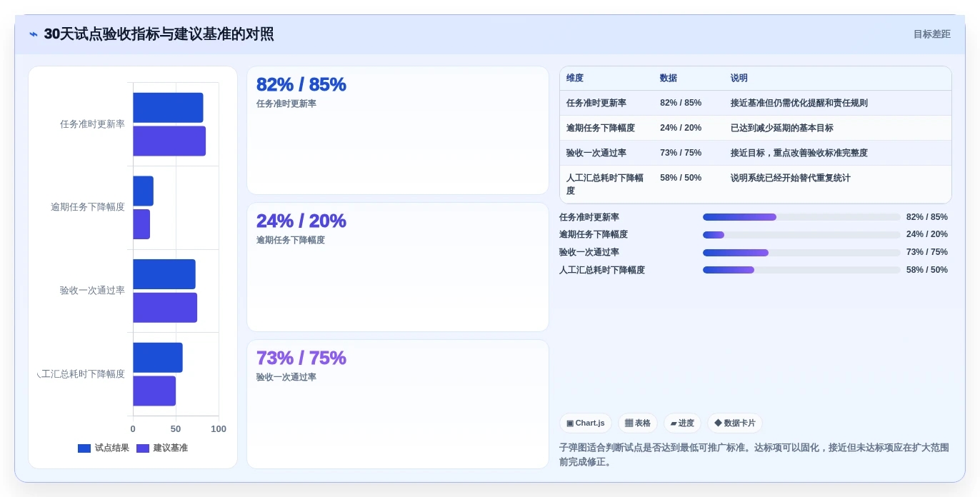Click the page title 30天试点验收指标与建议基准的对照
980x497 pixels.
pyautogui.click(x=159, y=34)
